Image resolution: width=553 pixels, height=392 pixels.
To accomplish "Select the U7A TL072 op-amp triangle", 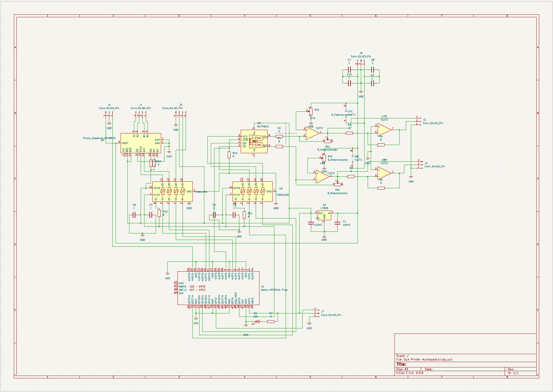I will (313, 133).
